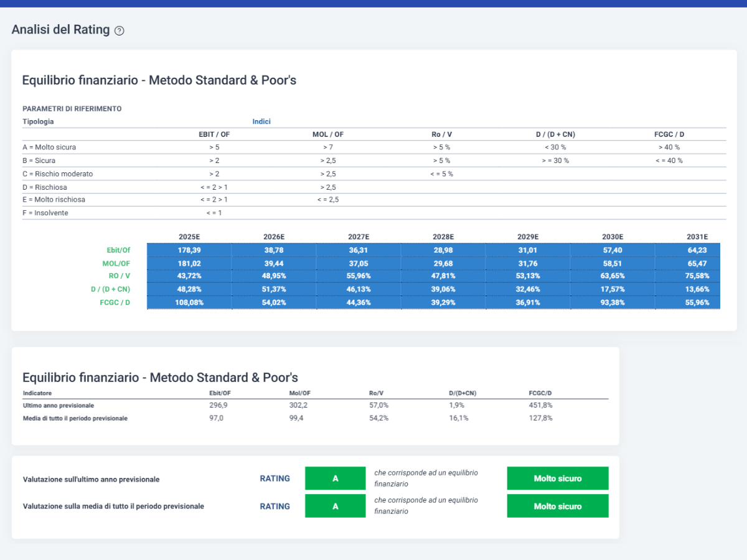Click the Indici column link

[261, 121]
